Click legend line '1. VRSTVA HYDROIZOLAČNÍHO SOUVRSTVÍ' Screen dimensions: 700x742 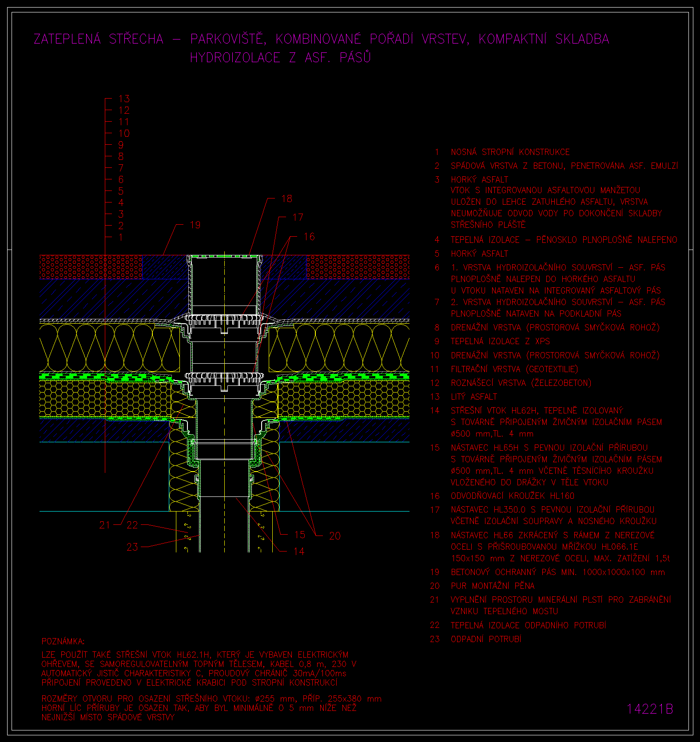[x=531, y=267]
